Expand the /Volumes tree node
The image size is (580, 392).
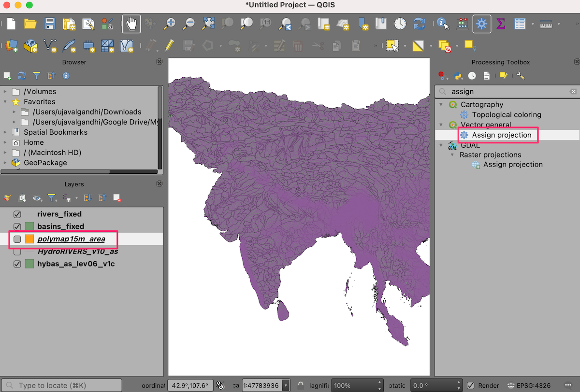5,92
